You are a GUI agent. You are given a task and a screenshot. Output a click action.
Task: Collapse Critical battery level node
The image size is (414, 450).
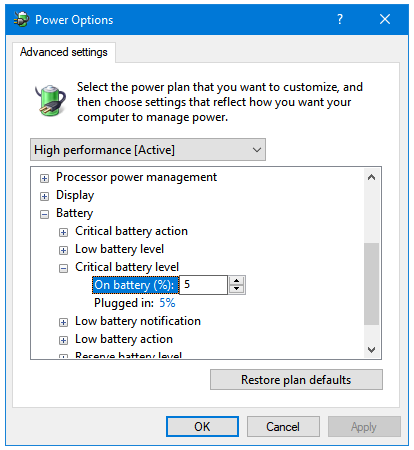pos(63,268)
